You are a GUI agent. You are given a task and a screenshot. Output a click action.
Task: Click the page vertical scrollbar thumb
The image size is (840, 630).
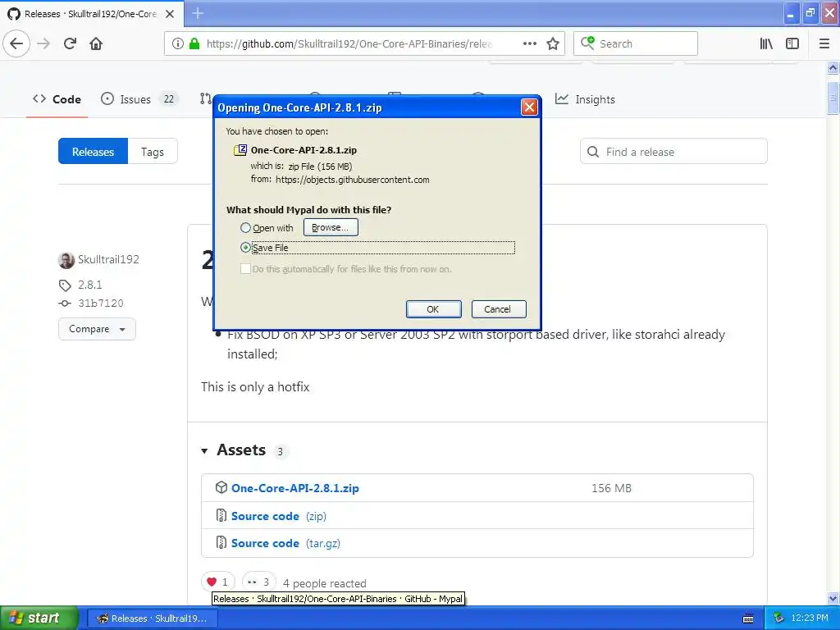pos(833,97)
